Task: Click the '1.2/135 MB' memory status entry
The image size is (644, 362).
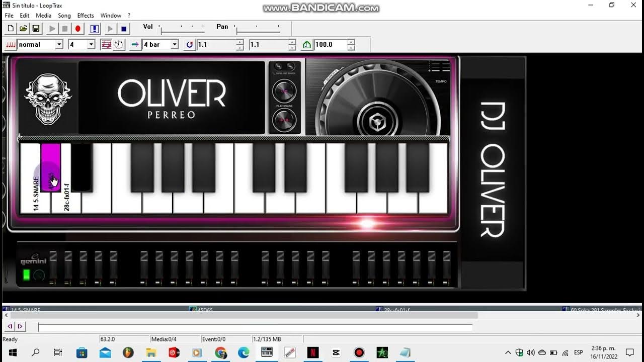Action: (277, 339)
